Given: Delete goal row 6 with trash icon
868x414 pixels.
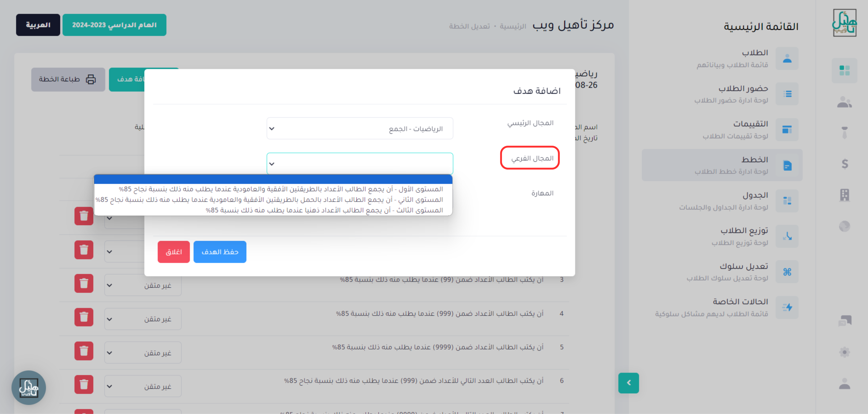Looking at the screenshot, I should point(84,384).
